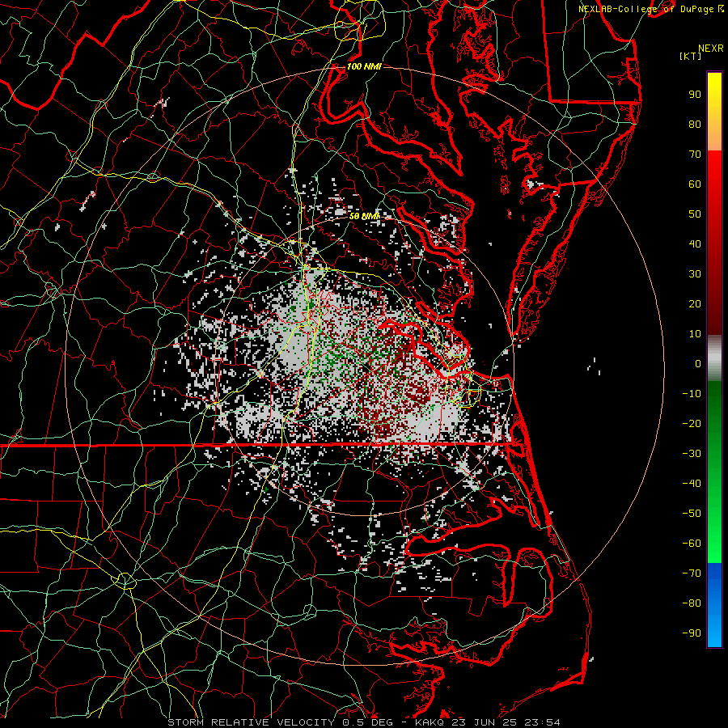Click the -70 scale value
The image size is (728, 728).
(692, 574)
